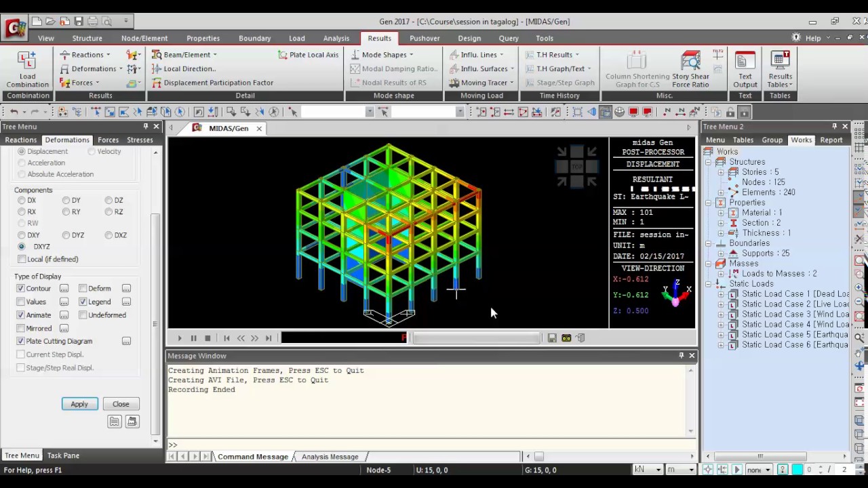Pin the Tree Menu panel

tap(145, 127)
